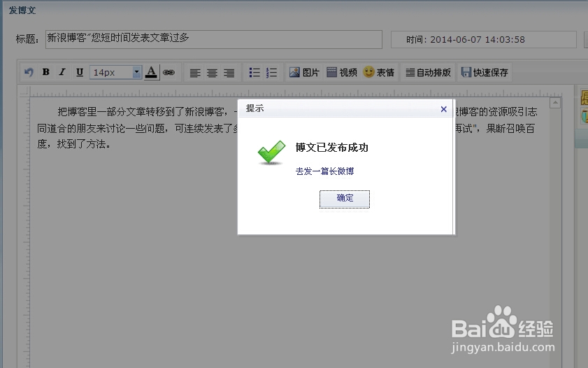Click the insert hyperlink chain icon

point(168,72)
